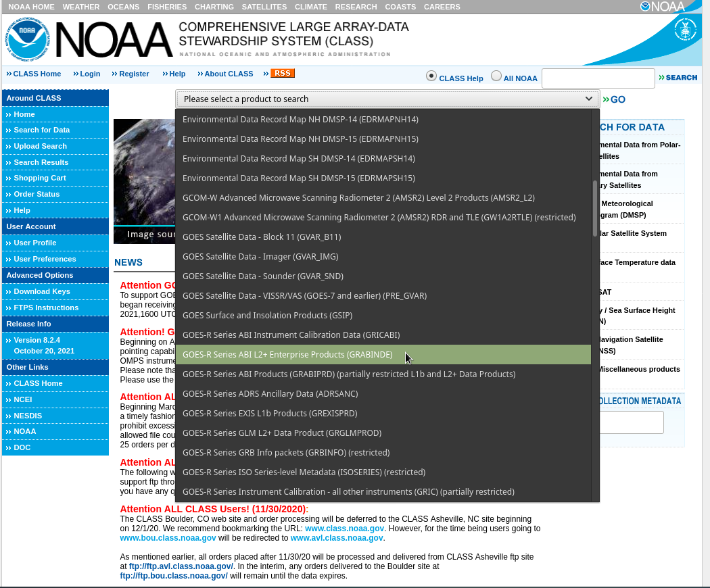Screen dimensions: 710x588
Task: Choose GOES-R Series ADRS Ancillary Data
Action: point(383,394)
